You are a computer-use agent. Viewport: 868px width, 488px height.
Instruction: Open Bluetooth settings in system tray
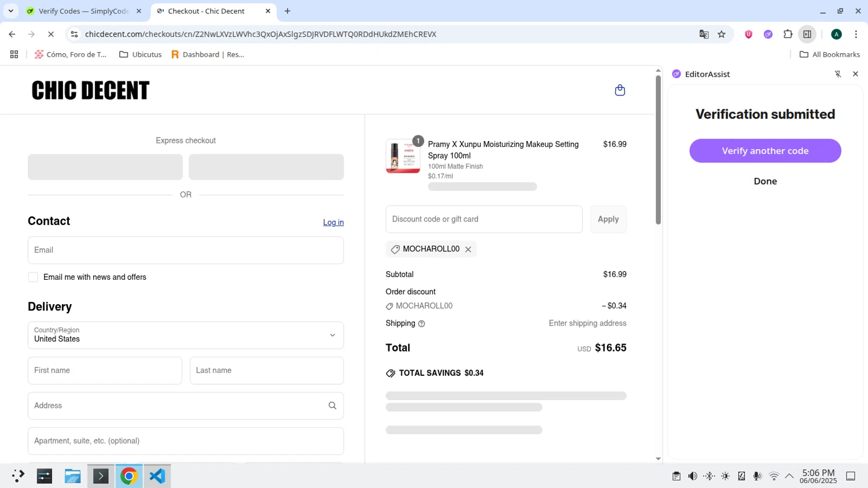click(x=709, y=476)
